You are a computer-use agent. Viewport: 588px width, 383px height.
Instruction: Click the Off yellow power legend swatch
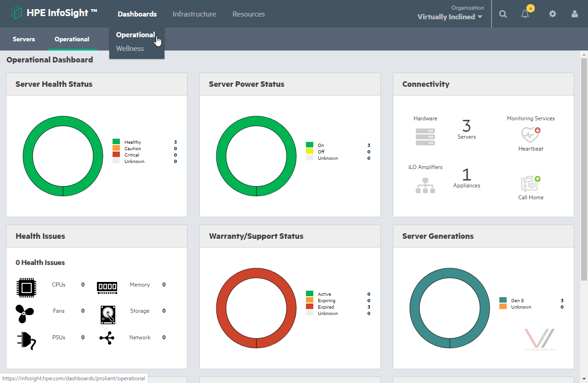(x=310, y=152)
